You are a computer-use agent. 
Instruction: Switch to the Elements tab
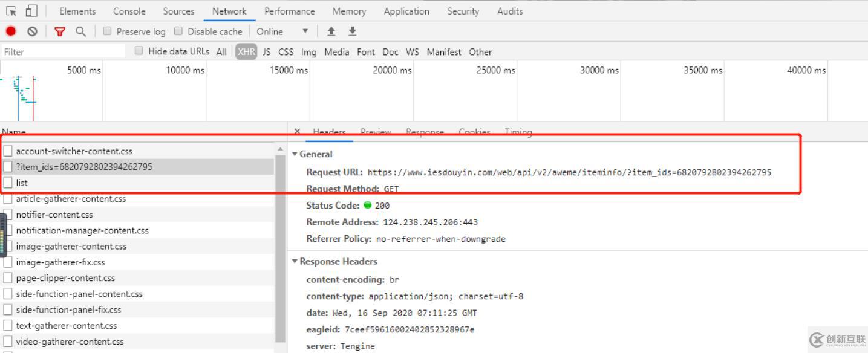77,11
